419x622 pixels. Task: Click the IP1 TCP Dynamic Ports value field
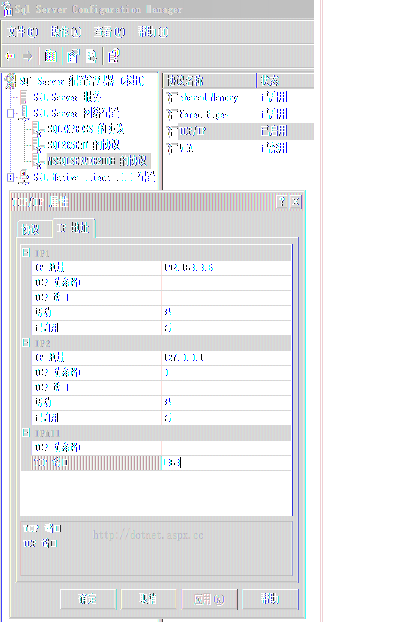tap(226, 283)
